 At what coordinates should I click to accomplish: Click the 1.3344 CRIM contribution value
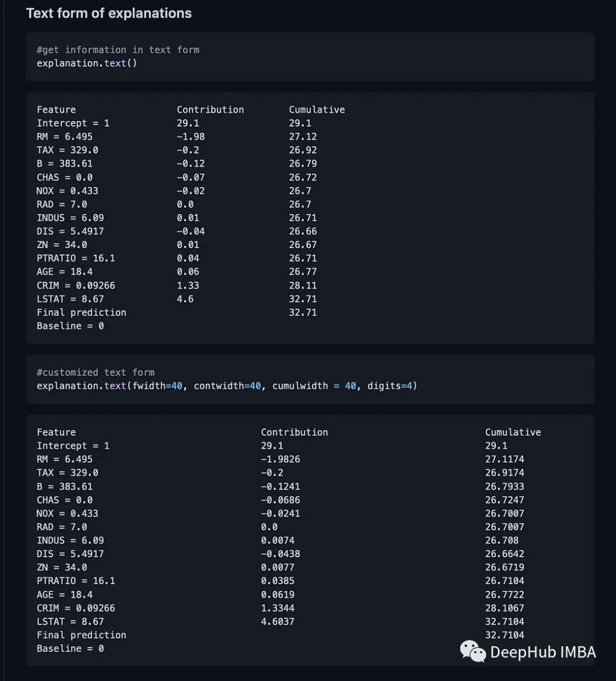(x=278, y=608)
